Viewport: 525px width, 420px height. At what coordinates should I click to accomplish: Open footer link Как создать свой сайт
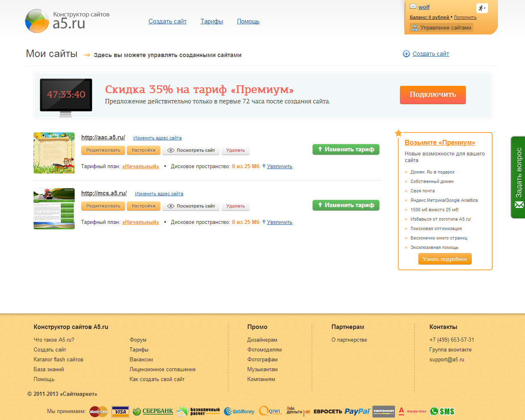click(157, 379)
